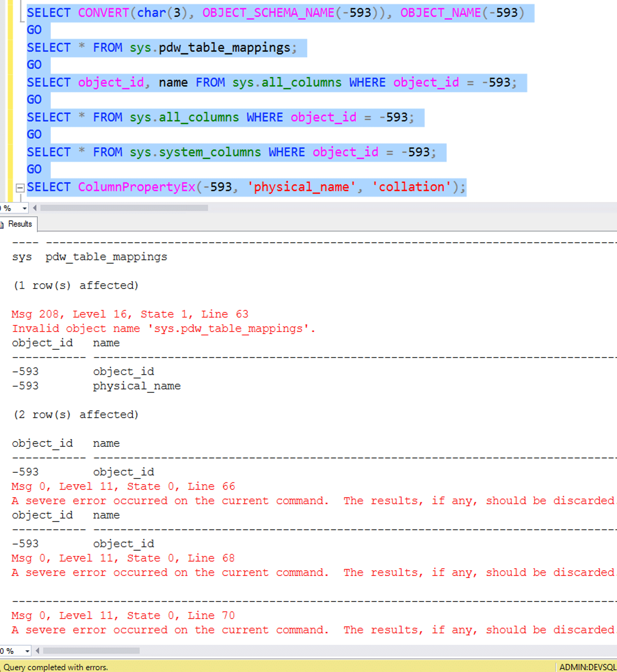Click error message for Line 66
Viewport: 617px width, 672px height.
123,486
